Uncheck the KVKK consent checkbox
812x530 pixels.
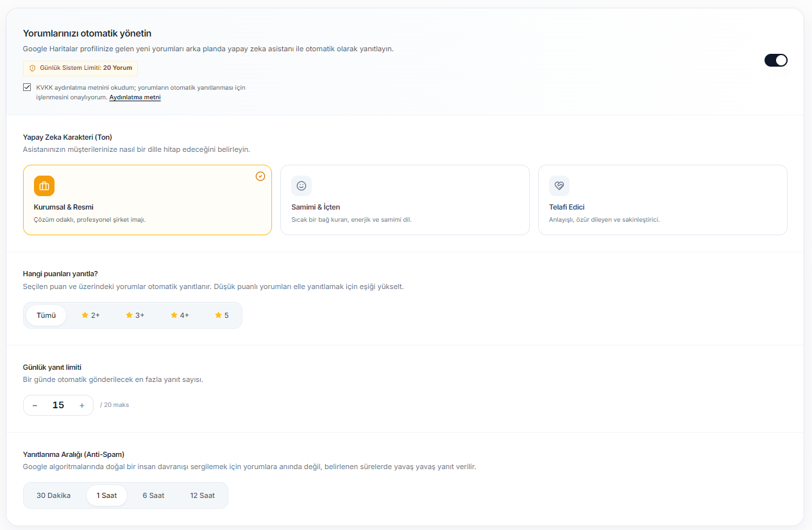click(27, 87)
